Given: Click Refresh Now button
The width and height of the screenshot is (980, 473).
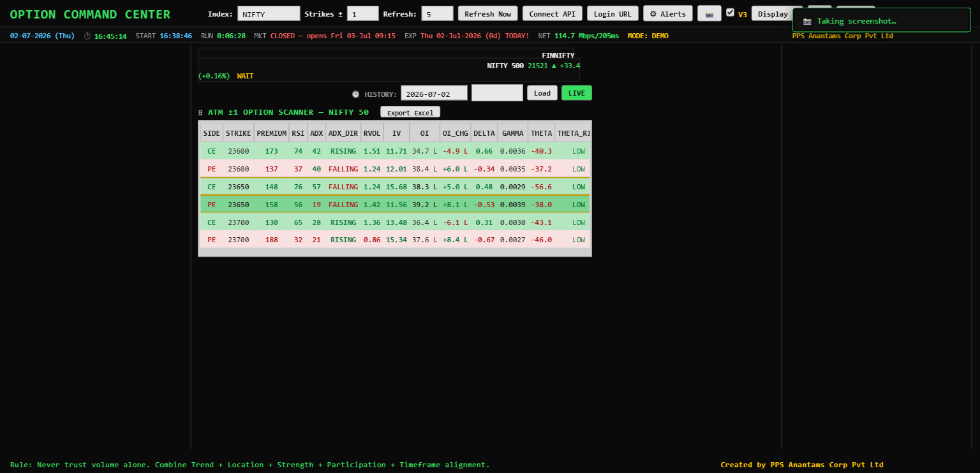Looking at the screenshot, I should point(487,13).
